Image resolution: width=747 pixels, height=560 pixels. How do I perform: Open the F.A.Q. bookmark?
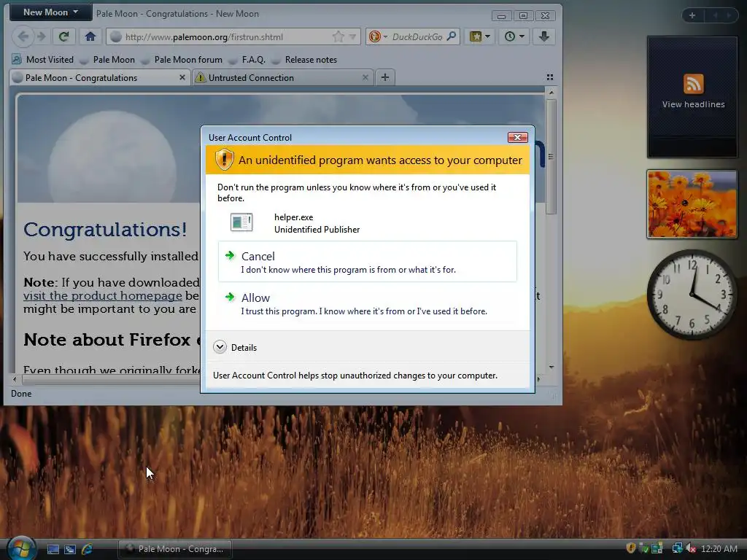point(248,60)
